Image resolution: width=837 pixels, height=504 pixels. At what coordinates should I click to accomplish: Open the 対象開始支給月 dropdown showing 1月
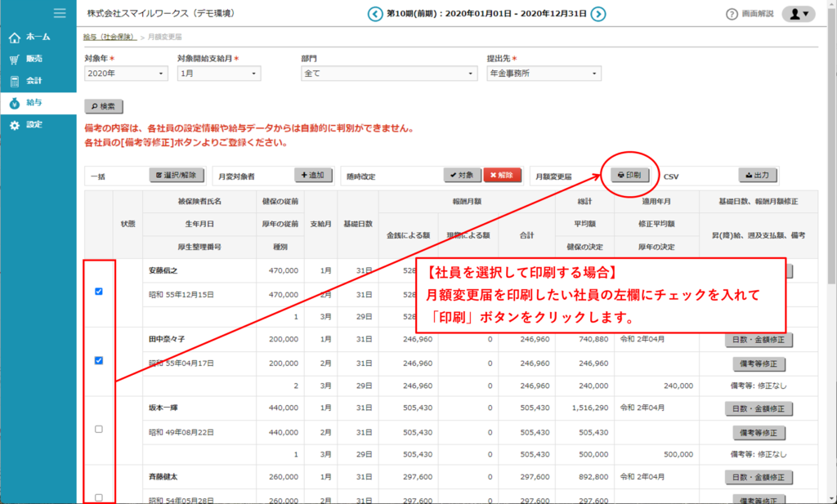pos(219,74)
